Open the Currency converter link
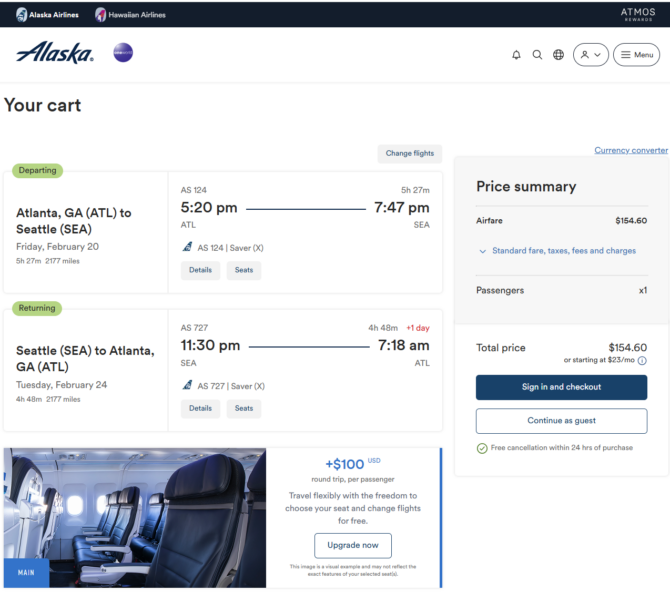 [631, 150]
